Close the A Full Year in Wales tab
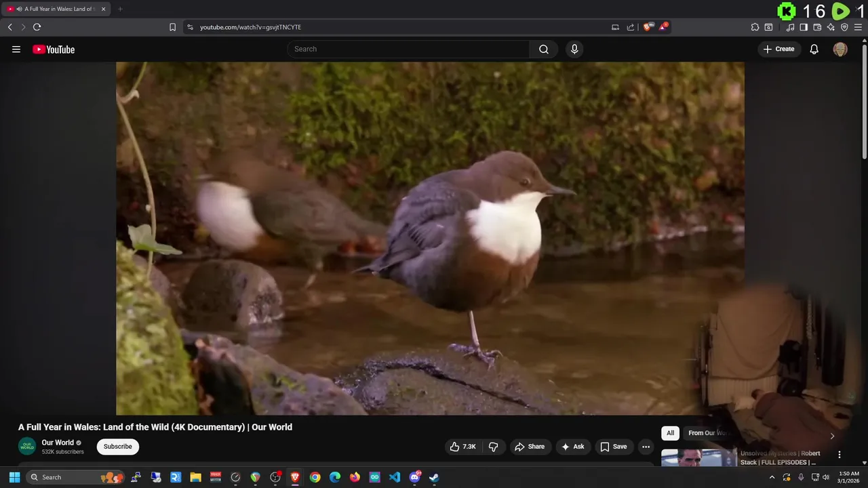This screenshot has height=488, width=868. (x=103, y=9)
